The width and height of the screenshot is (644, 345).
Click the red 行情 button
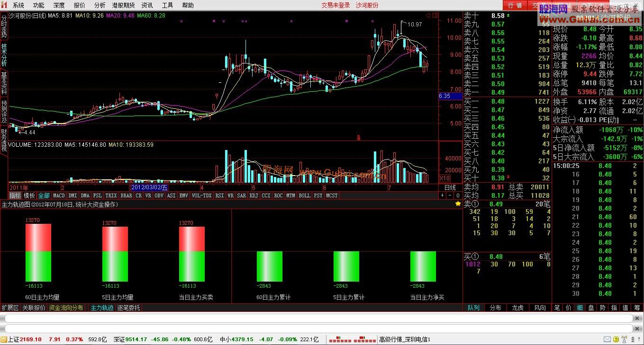pos(515,6)
